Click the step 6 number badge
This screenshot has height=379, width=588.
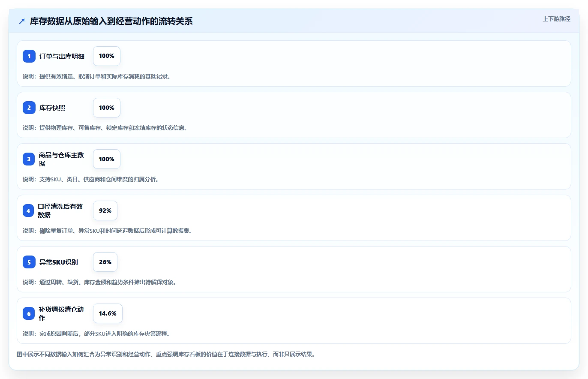(x=29, y=313)
